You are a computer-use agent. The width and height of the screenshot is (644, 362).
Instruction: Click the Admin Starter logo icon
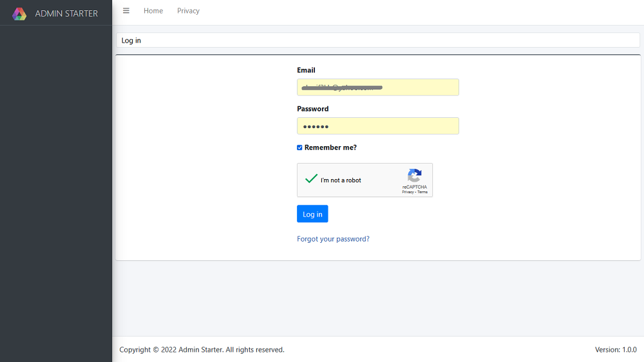(x=19, y=14)
